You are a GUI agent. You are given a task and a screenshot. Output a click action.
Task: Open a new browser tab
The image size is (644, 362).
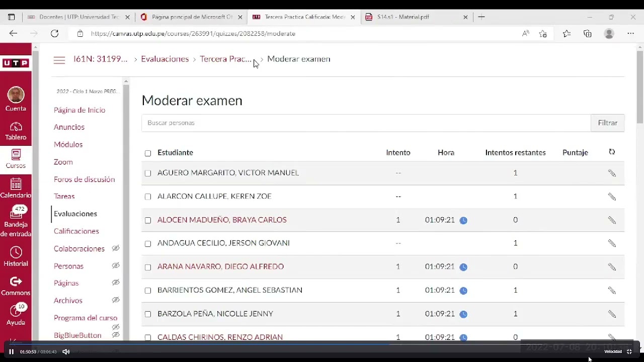coord(481,17)
